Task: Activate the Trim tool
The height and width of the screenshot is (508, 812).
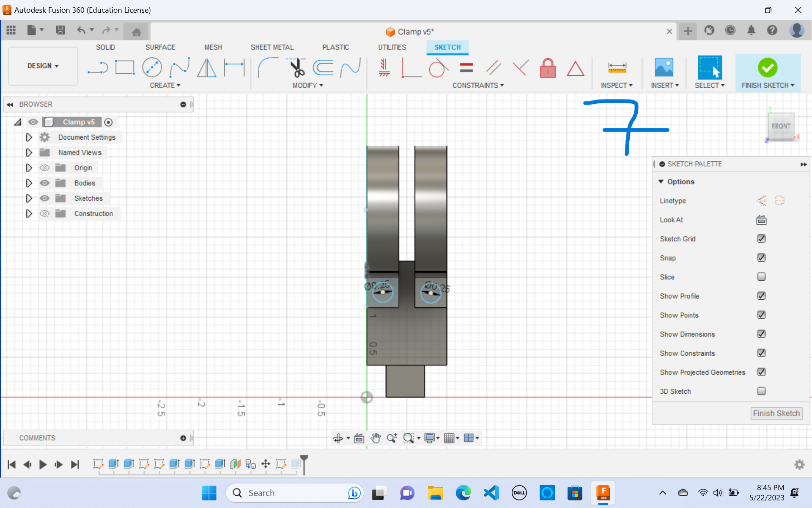Action: (296, 68)
